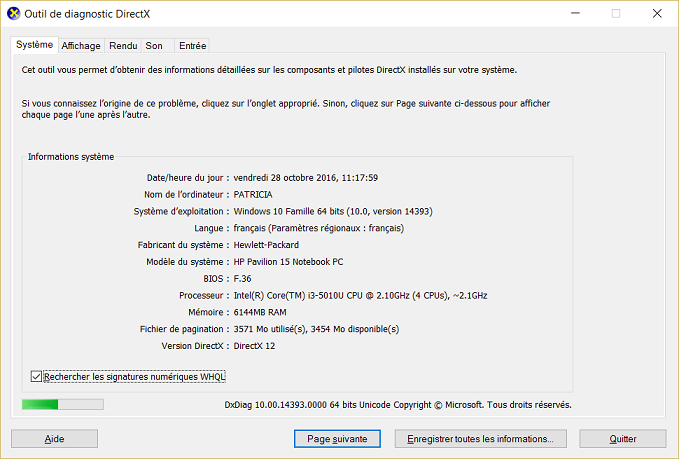The width and height of the screenshot is (679, 459).
Task: Click the Intel Core i3-5010U processor value
Action: pyautogui.click(x=361, y=295)
